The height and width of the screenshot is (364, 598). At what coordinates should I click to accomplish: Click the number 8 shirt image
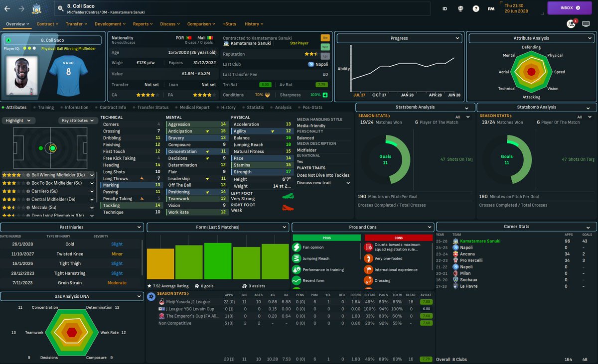point(68,75)
